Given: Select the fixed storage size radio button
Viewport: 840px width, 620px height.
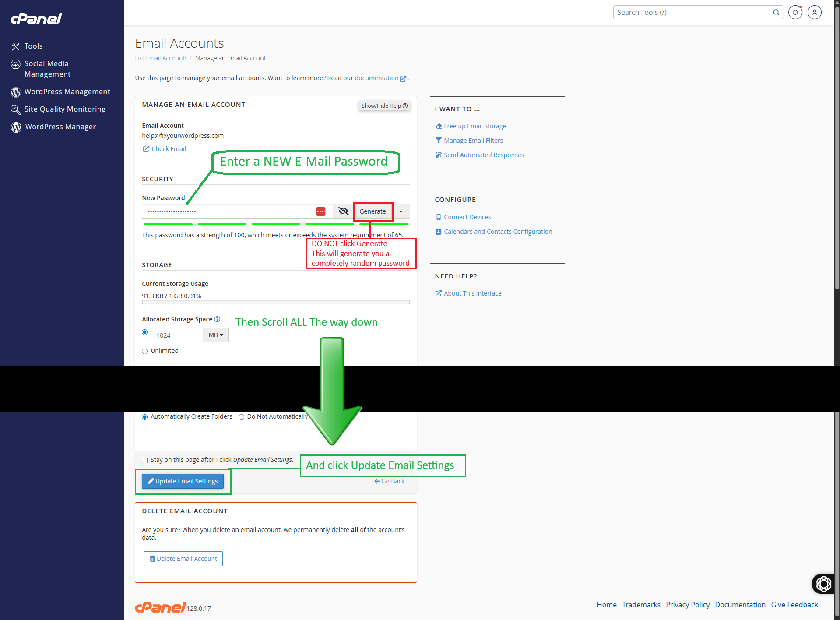Looking at the screenshot, I should pyautogui.click(x=145, y=332).
